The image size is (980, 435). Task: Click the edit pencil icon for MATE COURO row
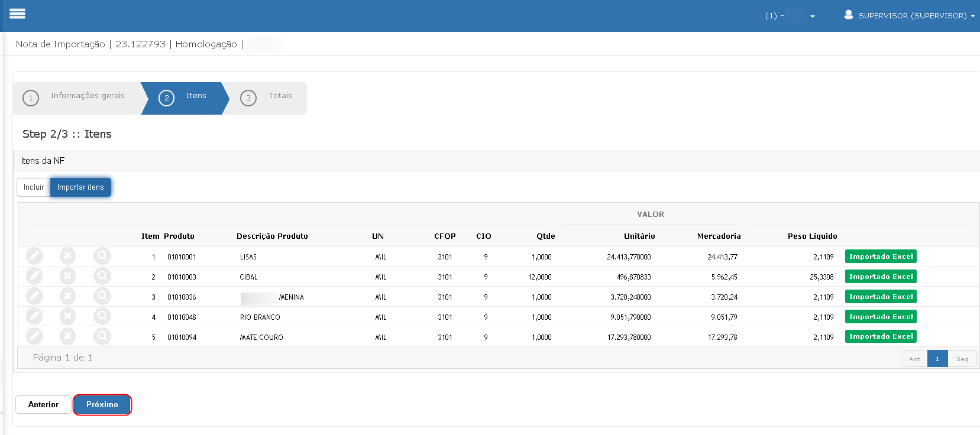tap(34, 336)
